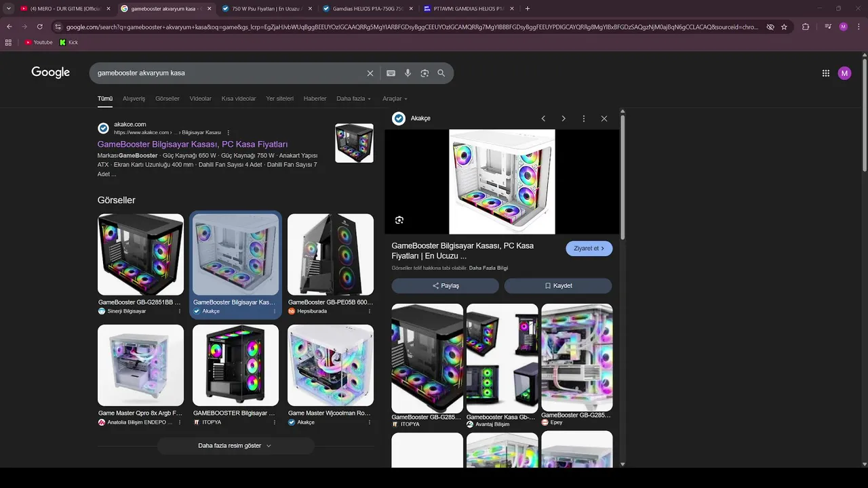Click the preview panel vertical scrollbar

pos(622,176)
